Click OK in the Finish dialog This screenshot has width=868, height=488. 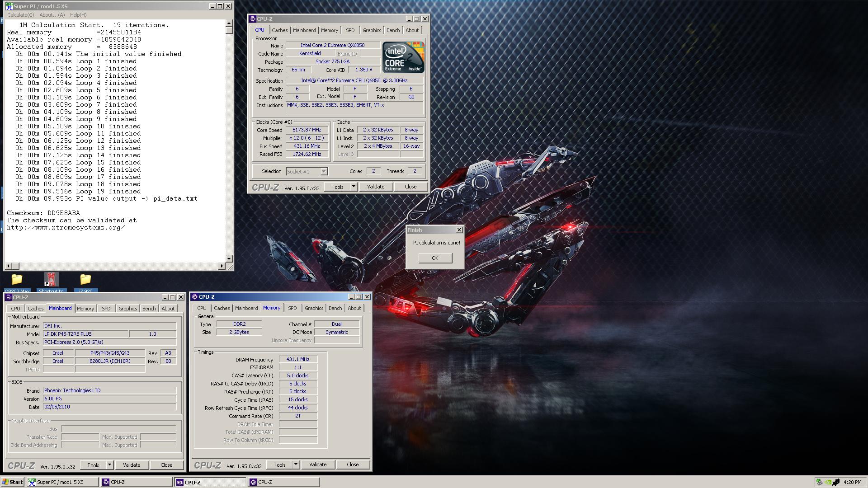pyautogui.click(x=435, y=258)
